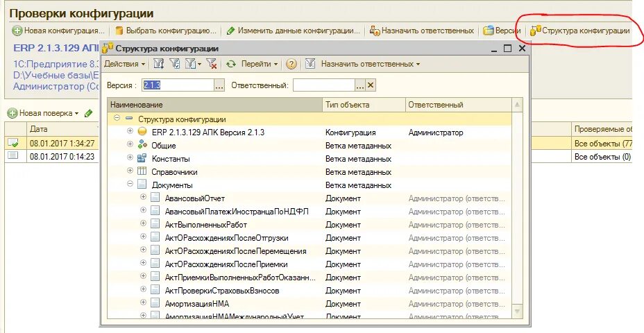Image resolution: width=644 pixels, height=333 pixels.
Task: Click the Администратор cell in ERP row
Action: tap(458, 133)
